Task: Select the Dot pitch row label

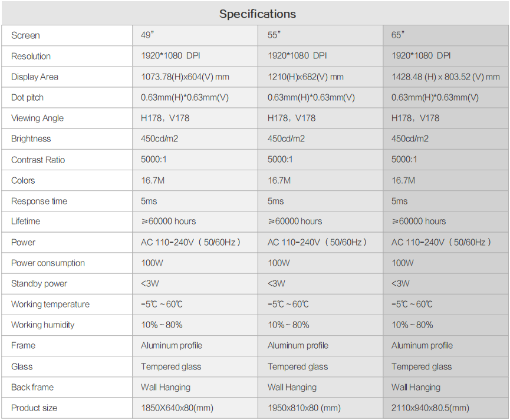Action: (27, 97)
